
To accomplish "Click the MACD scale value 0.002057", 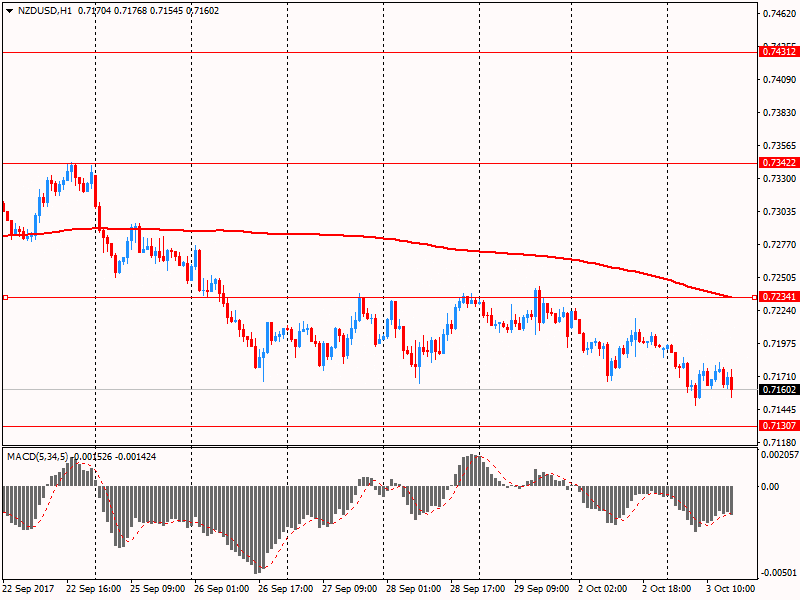I will (780, 455).
